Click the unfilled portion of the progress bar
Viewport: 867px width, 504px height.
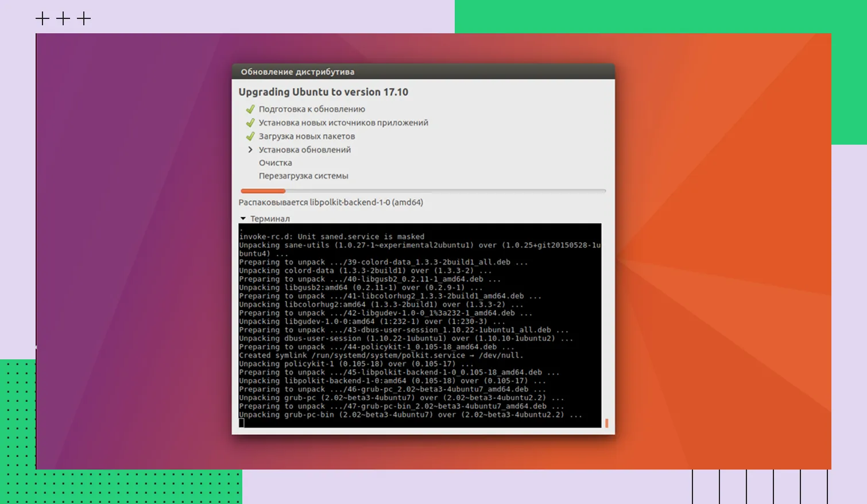click(445, 191)
